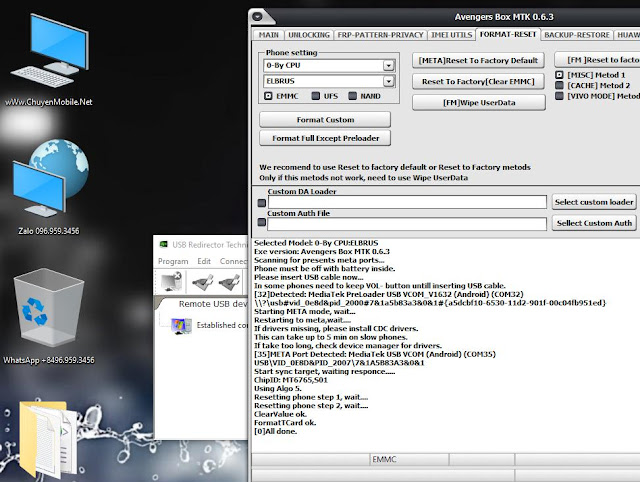Open the IMEI UTILS tab
Screen dimensions: 640x482
pyautogui.click(x=451, y=35)
